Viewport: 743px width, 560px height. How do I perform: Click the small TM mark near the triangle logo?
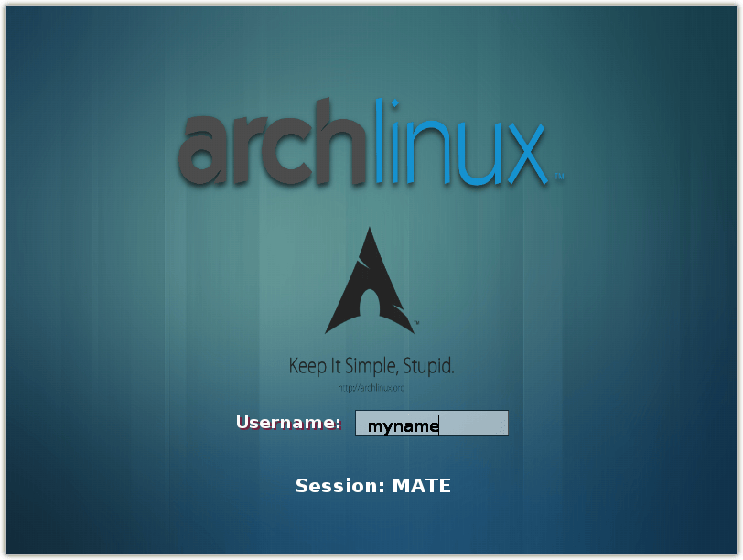416,323
